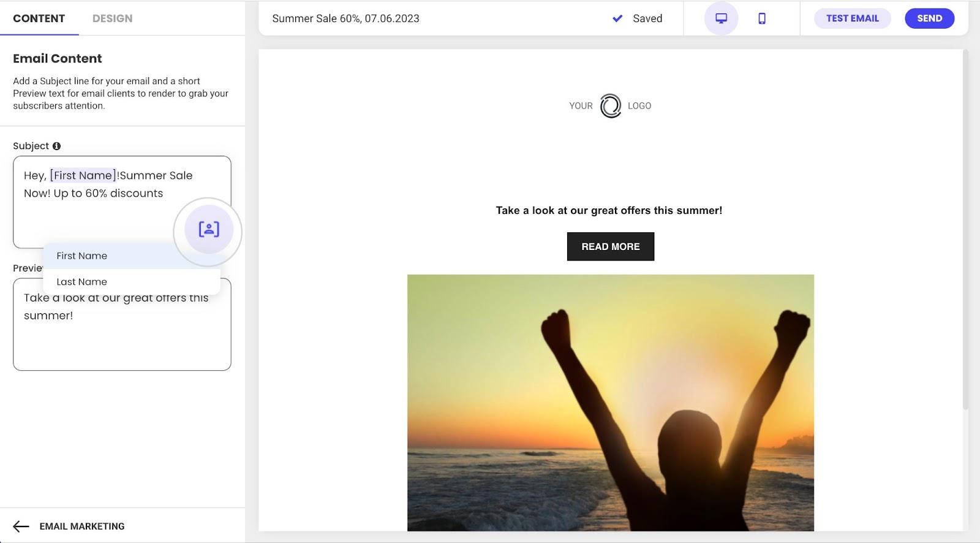Click the EMAIL MARKETING link
The image size is (980, 543).
[x=82, y=526]
